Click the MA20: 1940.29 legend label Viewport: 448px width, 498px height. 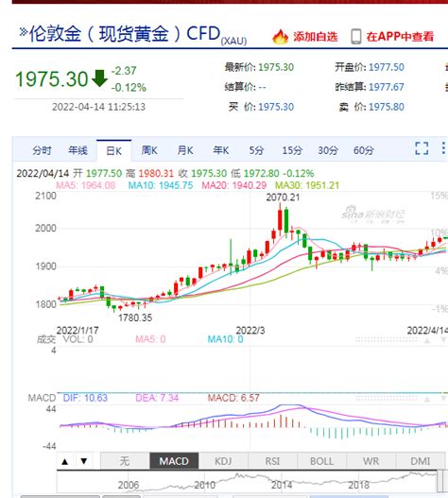[234, 185]
